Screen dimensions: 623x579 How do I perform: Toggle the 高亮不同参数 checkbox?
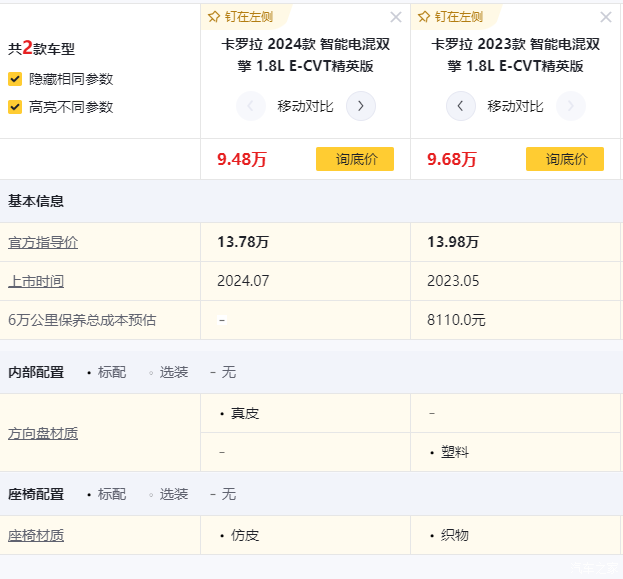(15, 107)
